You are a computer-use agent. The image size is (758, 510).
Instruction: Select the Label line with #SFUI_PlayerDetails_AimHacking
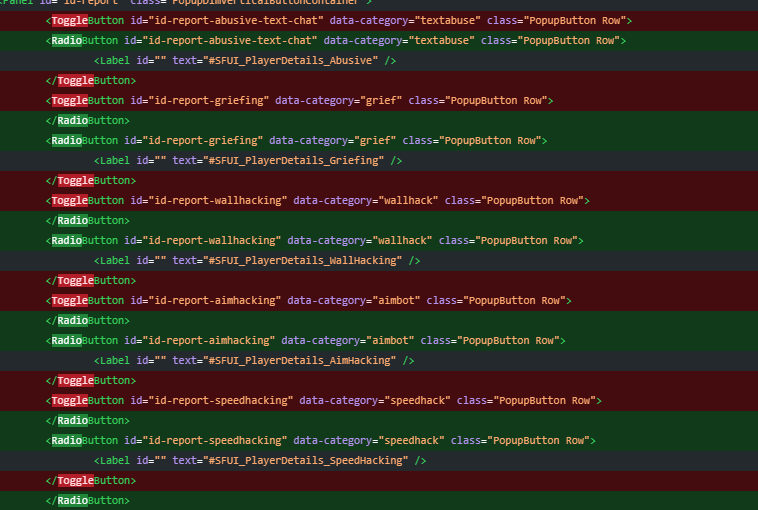(379, 361)
